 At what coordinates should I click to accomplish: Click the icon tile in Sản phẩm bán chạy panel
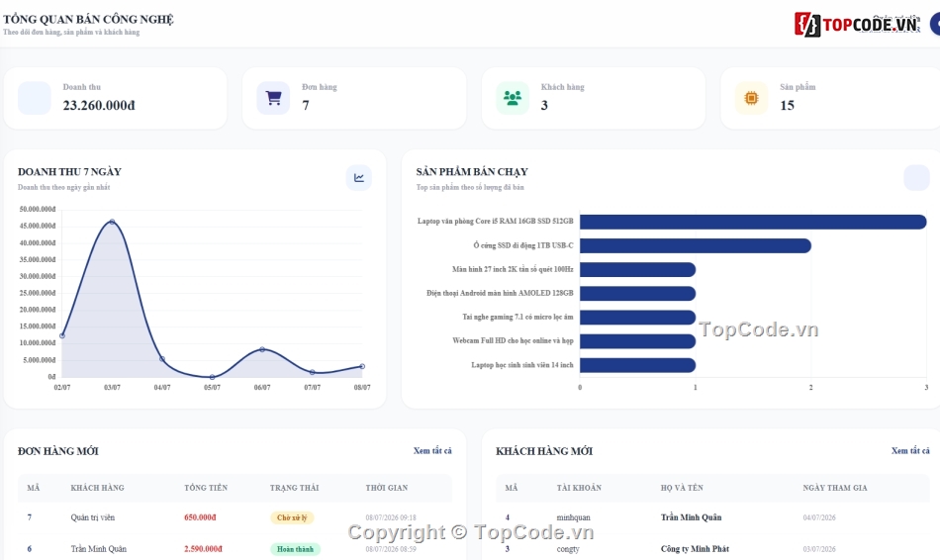click(916, 177)
